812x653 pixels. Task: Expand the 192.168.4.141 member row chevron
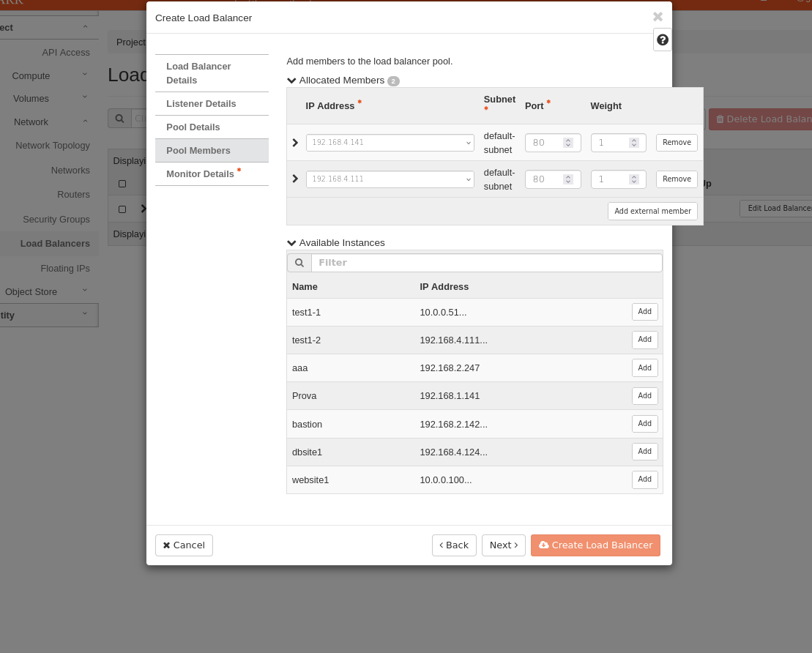(x=295, y=143)
